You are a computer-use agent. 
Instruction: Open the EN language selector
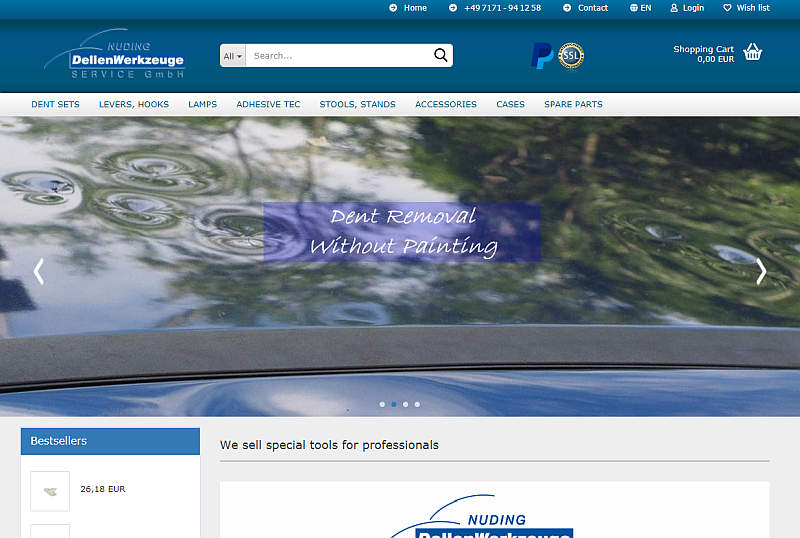(x=641, y=8)
